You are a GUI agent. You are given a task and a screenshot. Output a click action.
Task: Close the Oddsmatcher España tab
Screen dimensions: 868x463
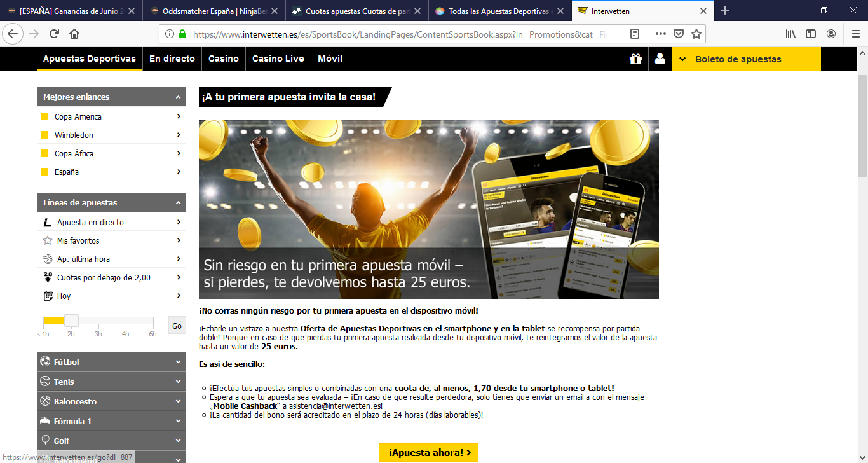tap(275, 11)
